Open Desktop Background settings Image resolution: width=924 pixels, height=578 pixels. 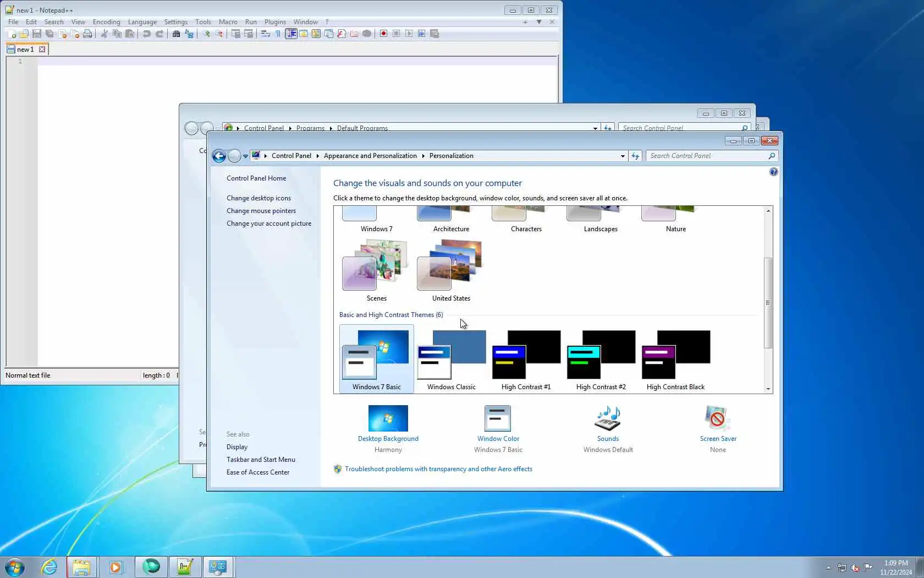pos(388,429)
